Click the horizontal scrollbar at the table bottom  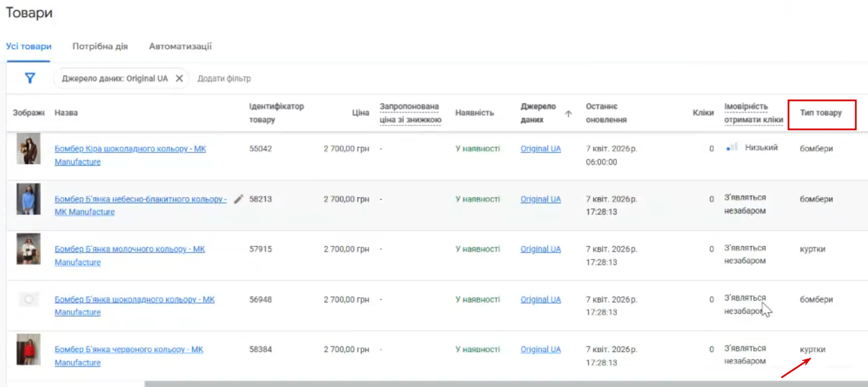tap(505, 384)
